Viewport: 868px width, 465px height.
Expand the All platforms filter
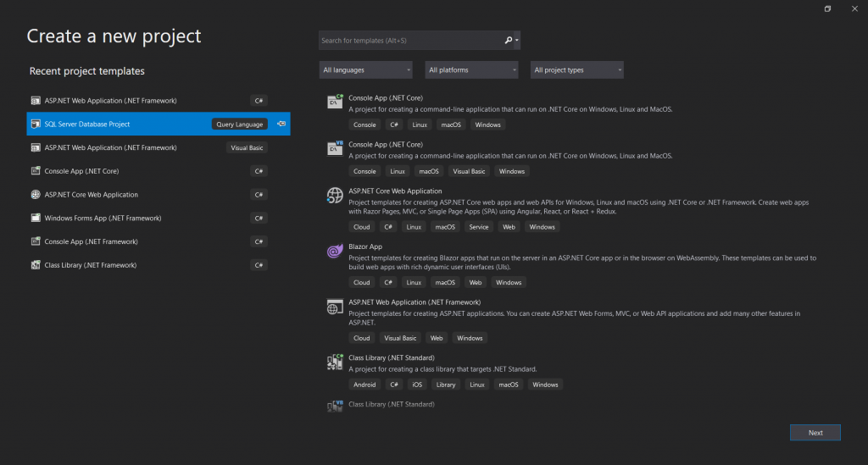[471, 70]
